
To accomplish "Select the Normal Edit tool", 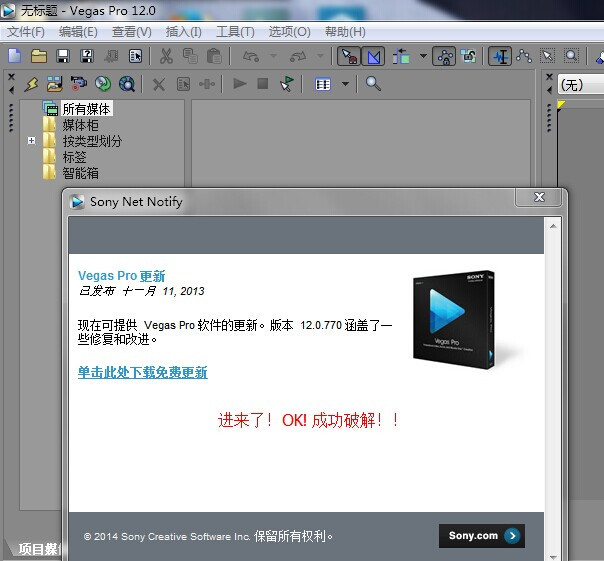I will click(500, 57).
